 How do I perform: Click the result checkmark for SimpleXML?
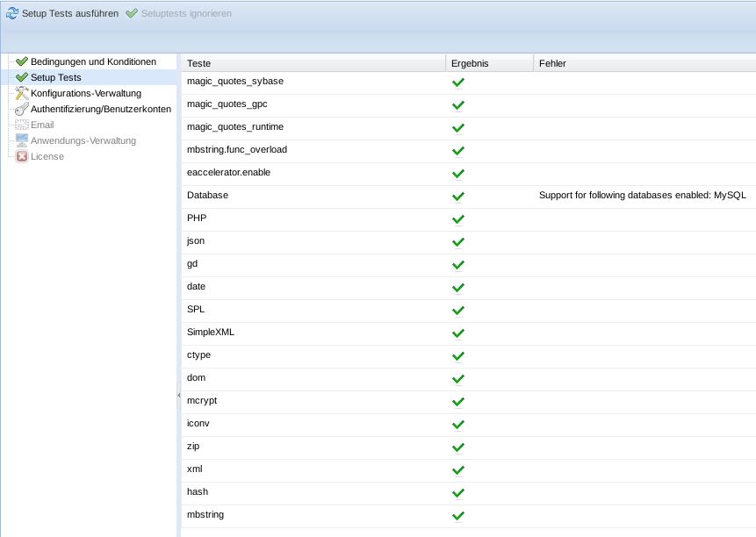[458, 333]
